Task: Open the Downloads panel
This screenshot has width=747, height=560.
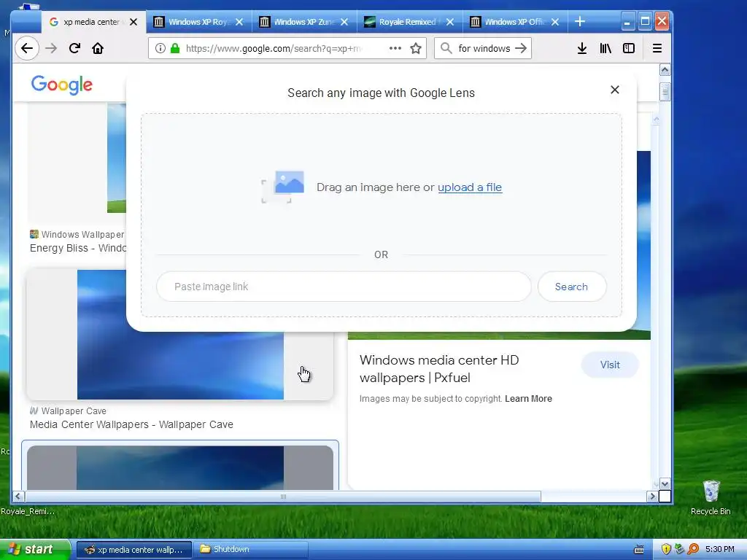Action: tap(581, 48)
